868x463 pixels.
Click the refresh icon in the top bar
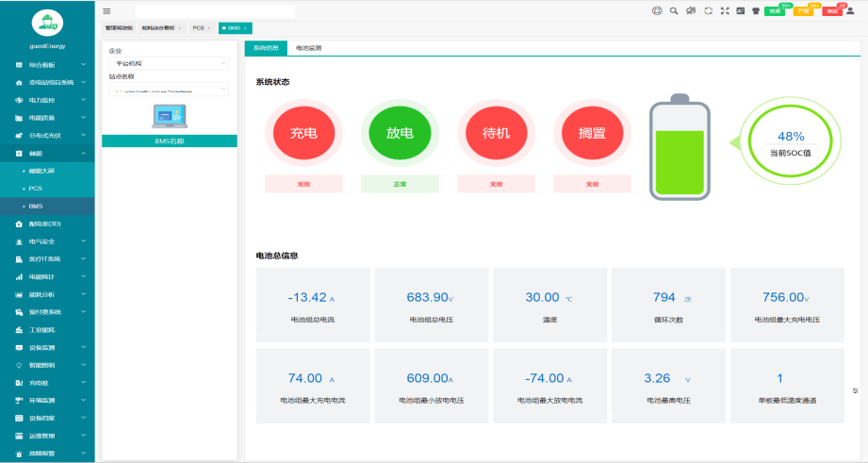708,11
